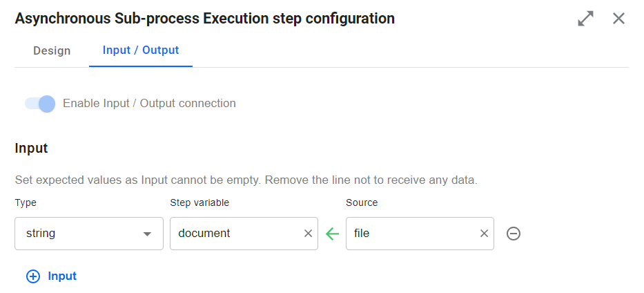Viewport: 644px width, 293px height.
Task: Clear the file source field
Action: (x=485, y=234)
